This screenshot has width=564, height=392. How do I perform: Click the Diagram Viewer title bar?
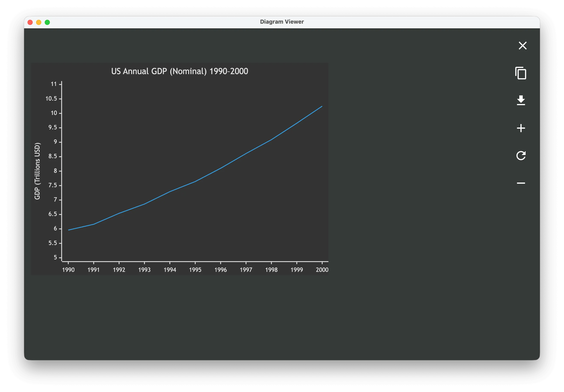coord(282,22)
